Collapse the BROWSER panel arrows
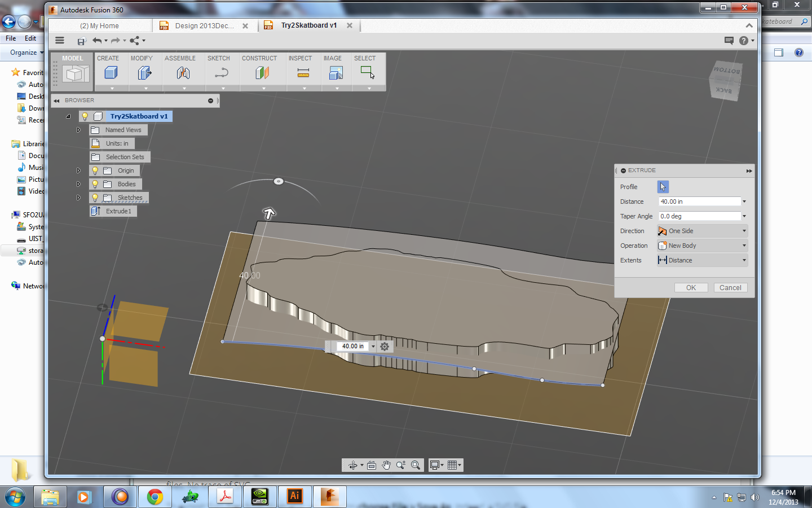This screenshot has height=508, width=812. click(56, 100)
